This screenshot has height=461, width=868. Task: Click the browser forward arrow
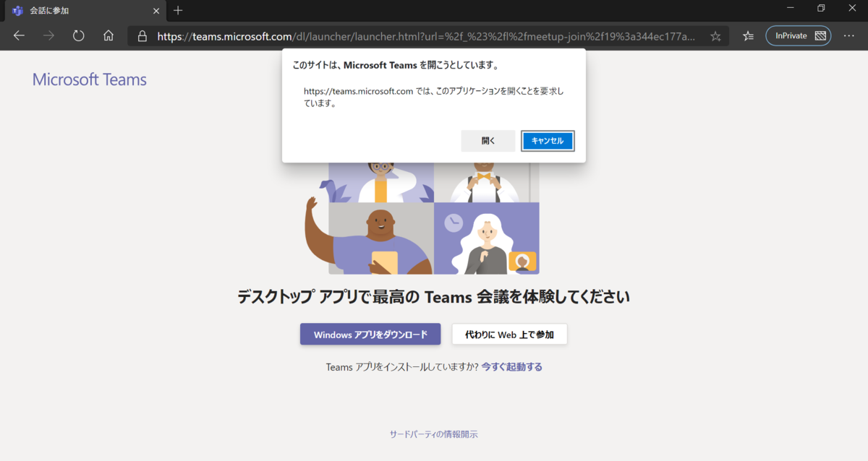tap(49, 35)
